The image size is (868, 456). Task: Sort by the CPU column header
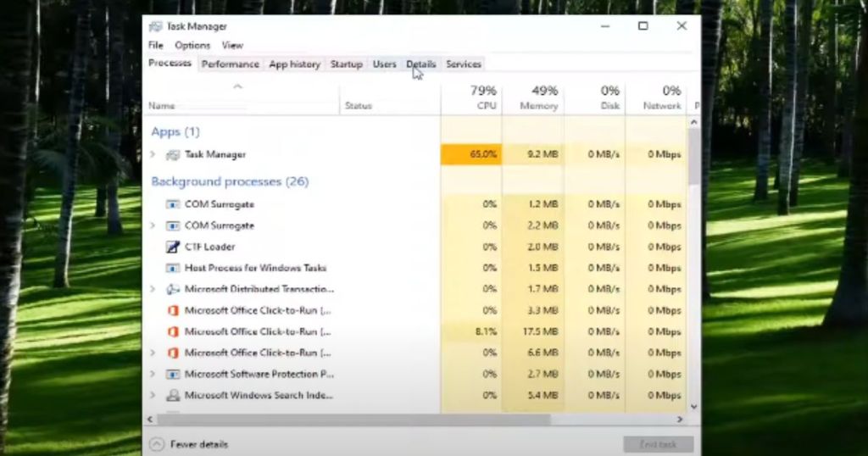tap(471, 100)
